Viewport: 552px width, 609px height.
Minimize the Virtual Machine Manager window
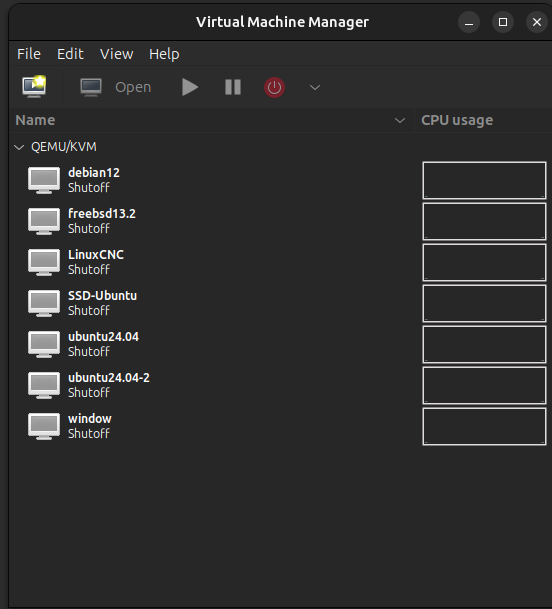tap(469, 22)
